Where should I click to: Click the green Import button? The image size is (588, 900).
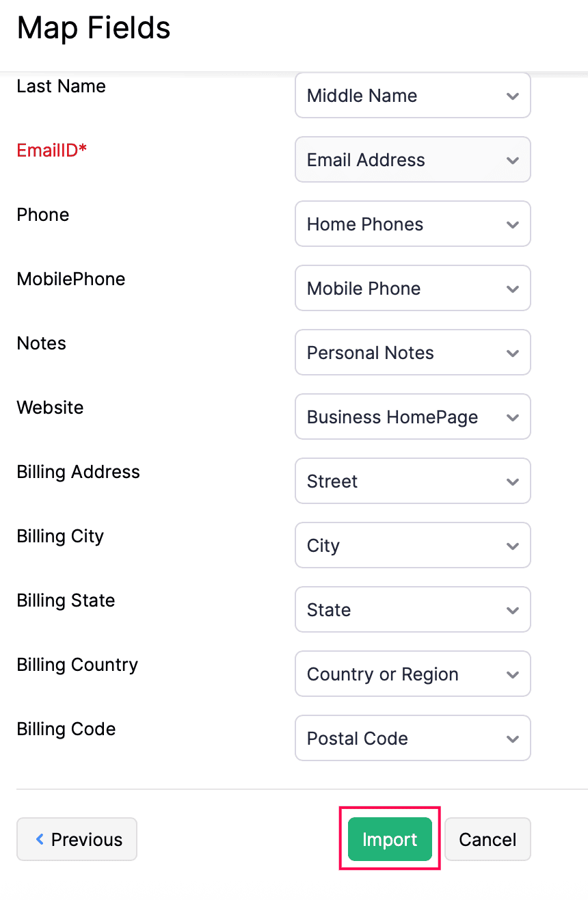click(390, 839)
